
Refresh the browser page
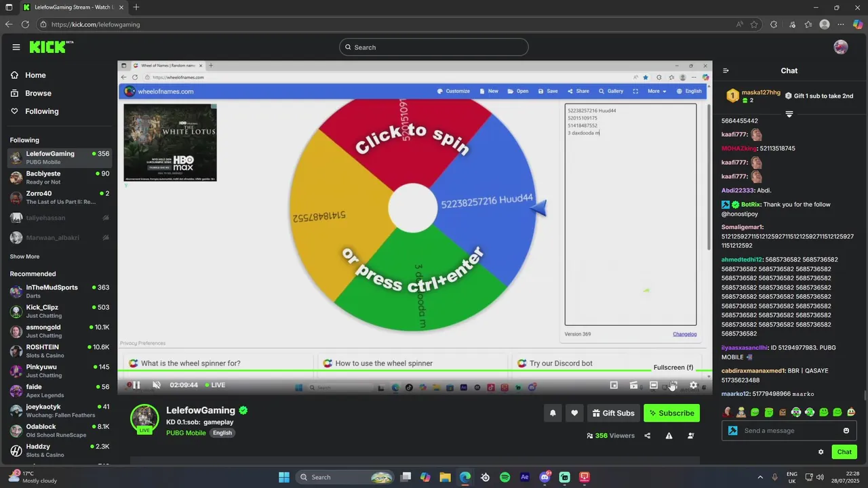pos(26,24)
